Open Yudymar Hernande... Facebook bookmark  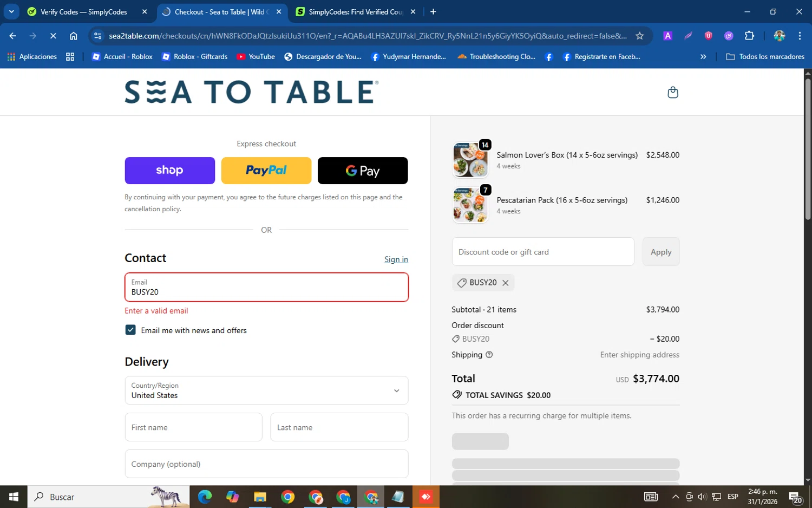pyautogui.click(x=409, y=56)
